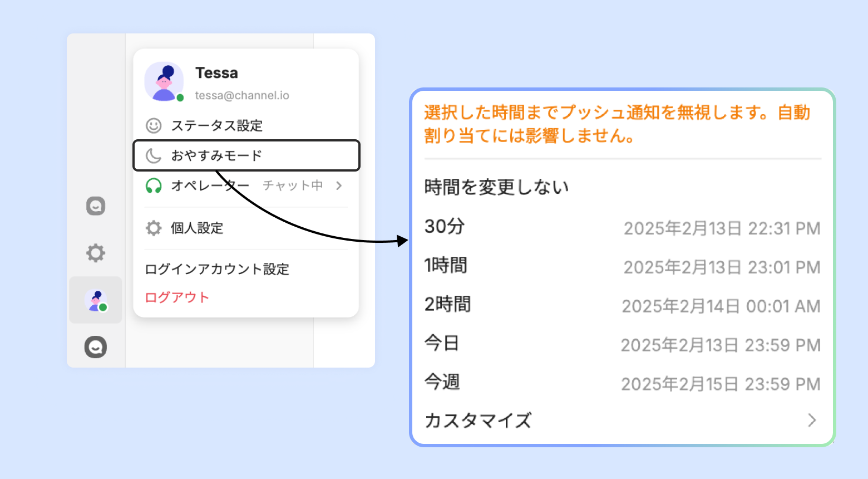
Task: Open ログインアカウント設定
Action: tap(217, 270)
